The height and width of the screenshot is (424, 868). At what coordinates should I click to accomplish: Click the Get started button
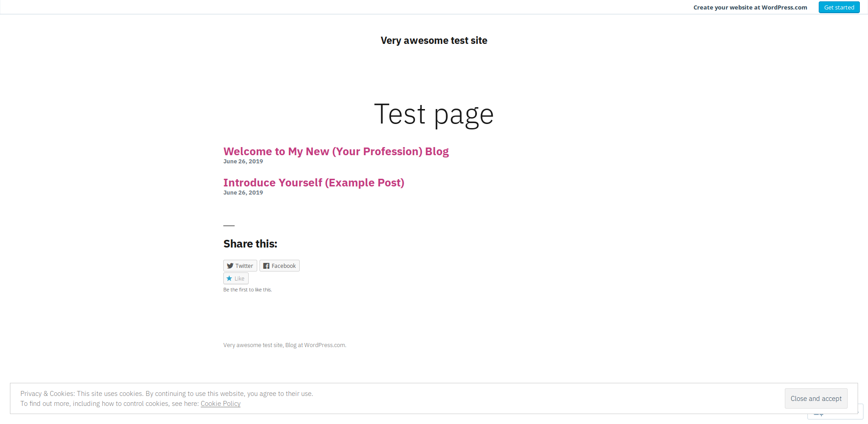839,7
